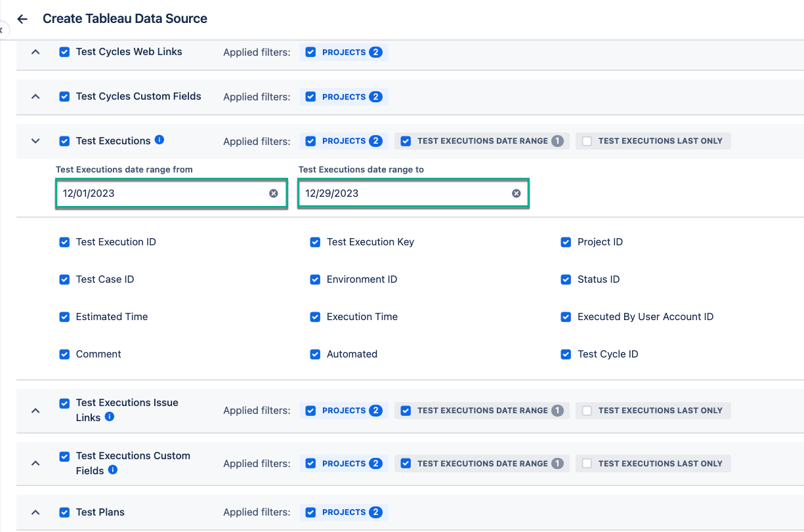
Task: Clear the date range to field with its X icon
Action: pyautogui.click(x=517, y=194)
